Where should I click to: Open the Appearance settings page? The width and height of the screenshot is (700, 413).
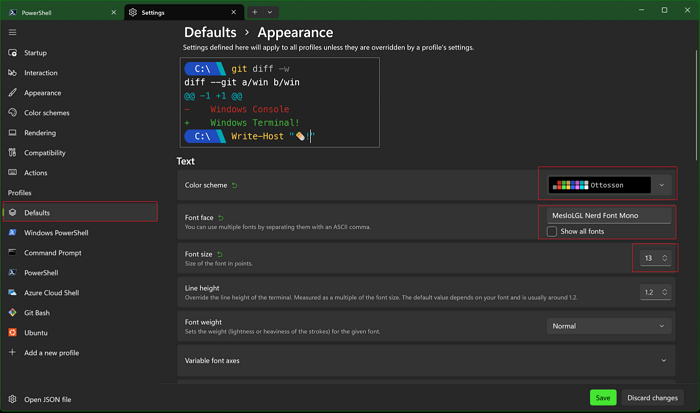coord(80,93)
